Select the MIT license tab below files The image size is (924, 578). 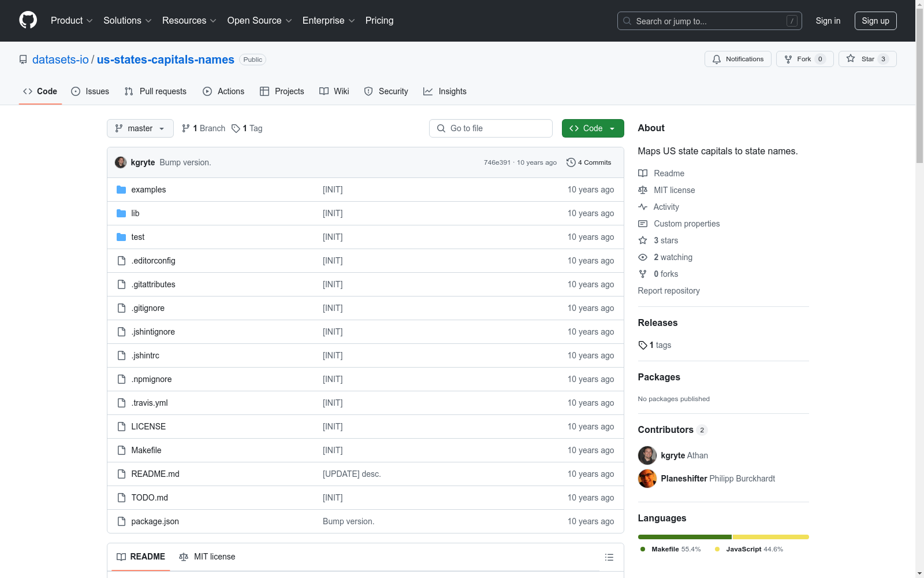(207, 557)
